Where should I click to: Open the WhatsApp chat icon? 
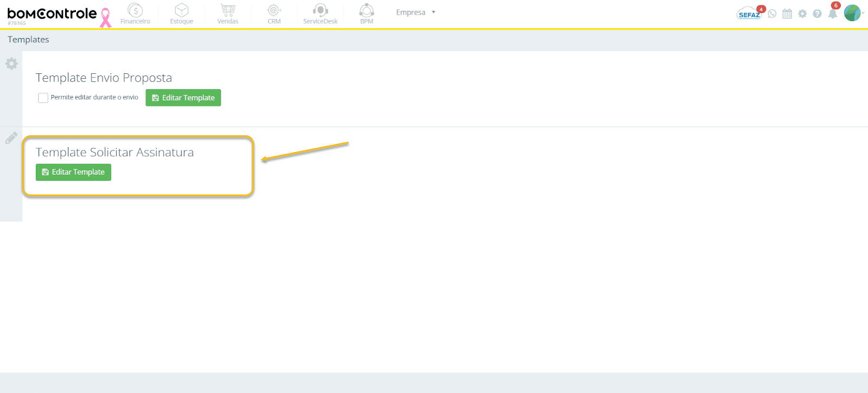[772, 14]
